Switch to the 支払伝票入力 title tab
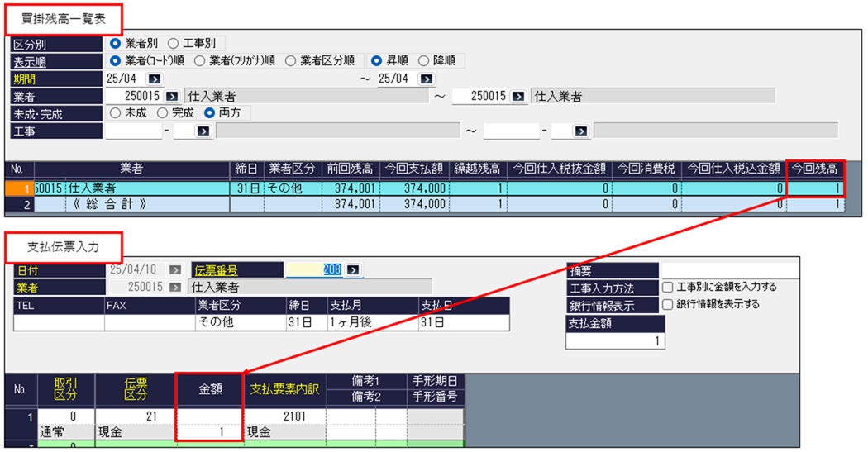868x452 pixels. pos(64,247)
